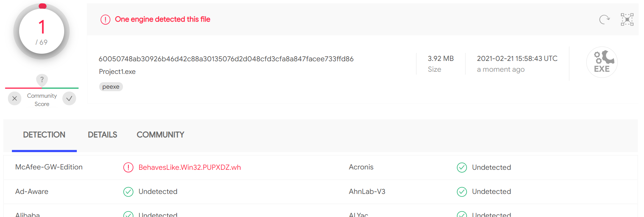
Task: Open the COMMUNITY tab
Action: click(x=160, y=135)
